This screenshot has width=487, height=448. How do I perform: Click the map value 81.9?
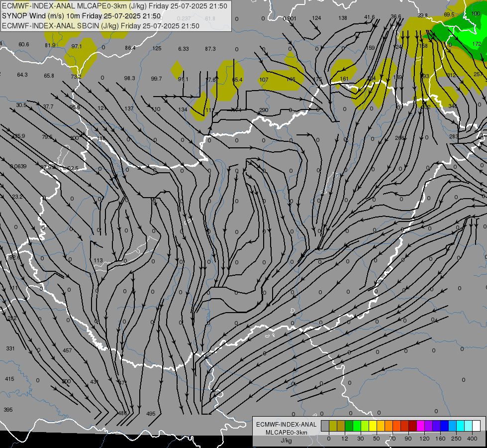tap(50, 45)
